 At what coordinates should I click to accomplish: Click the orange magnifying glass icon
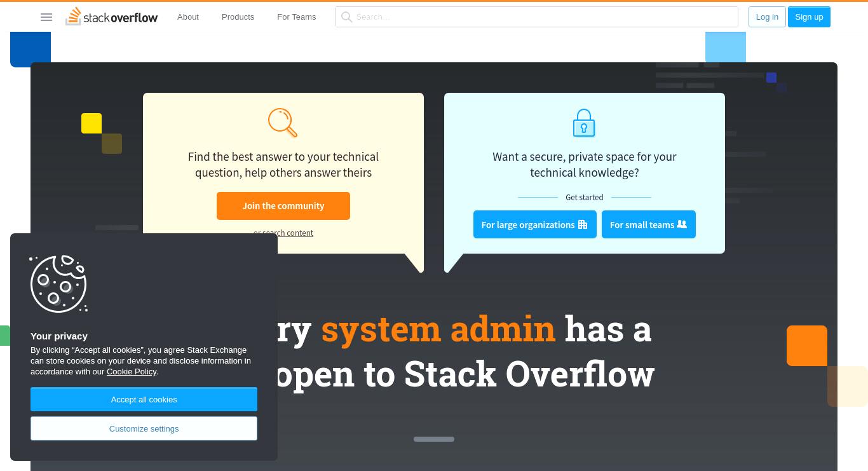point(283,123)
